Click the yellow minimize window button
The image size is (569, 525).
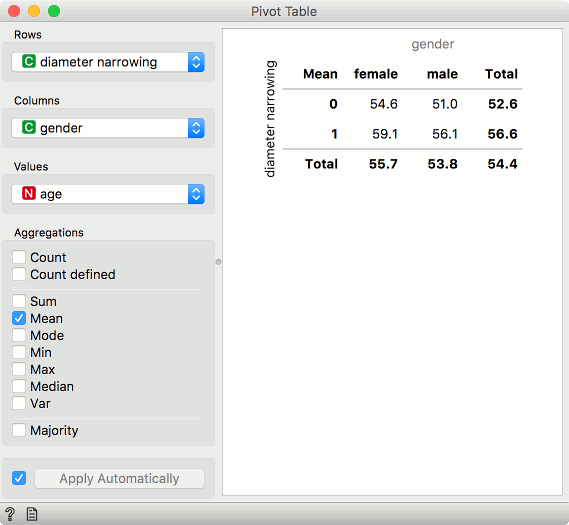pyautogui.click(x=34, y=11)
